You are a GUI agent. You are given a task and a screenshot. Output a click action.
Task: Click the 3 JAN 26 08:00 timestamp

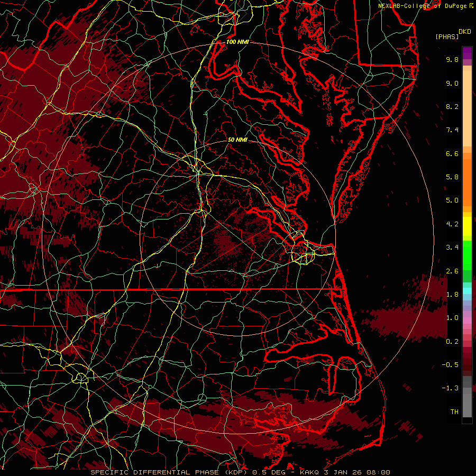tap(357, 472)
